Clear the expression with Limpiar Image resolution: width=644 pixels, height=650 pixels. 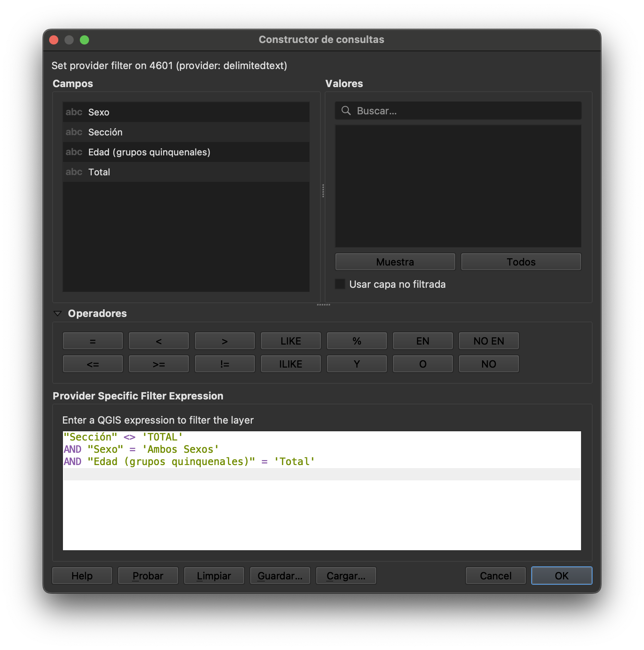[214, 576]
